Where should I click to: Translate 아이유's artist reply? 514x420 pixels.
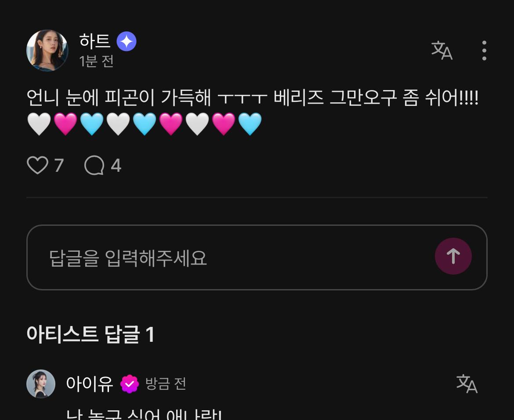tap(467, 384)
